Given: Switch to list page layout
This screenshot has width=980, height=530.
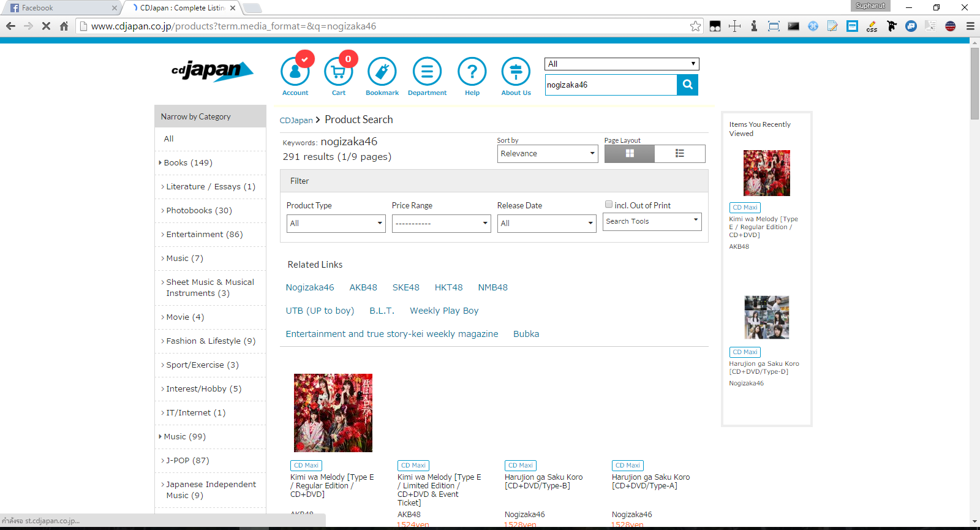Looking at the screenshot, I should coord(680,153).
